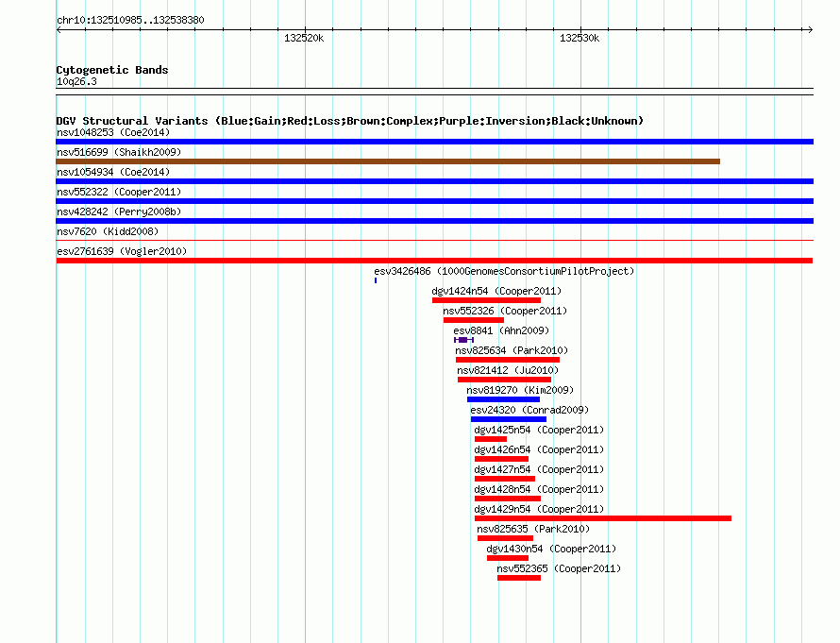Click the nsv552326 (Cooper2011) label

(505, 311)
